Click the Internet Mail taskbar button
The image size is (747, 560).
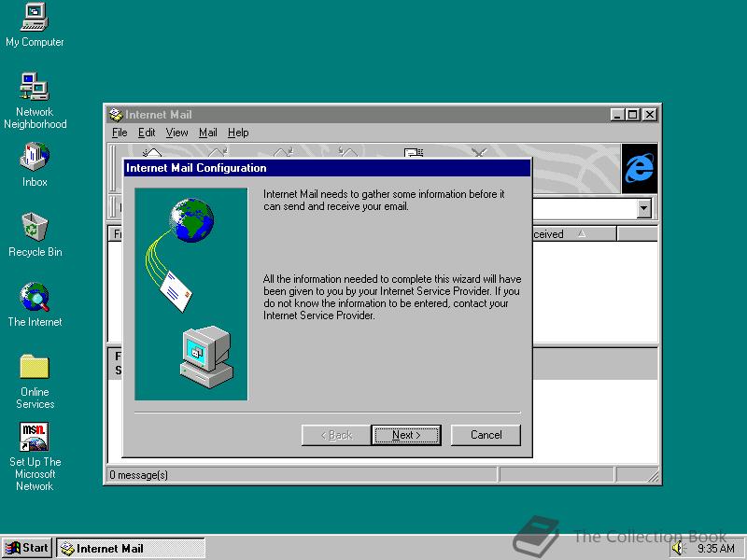pos(131,548)
